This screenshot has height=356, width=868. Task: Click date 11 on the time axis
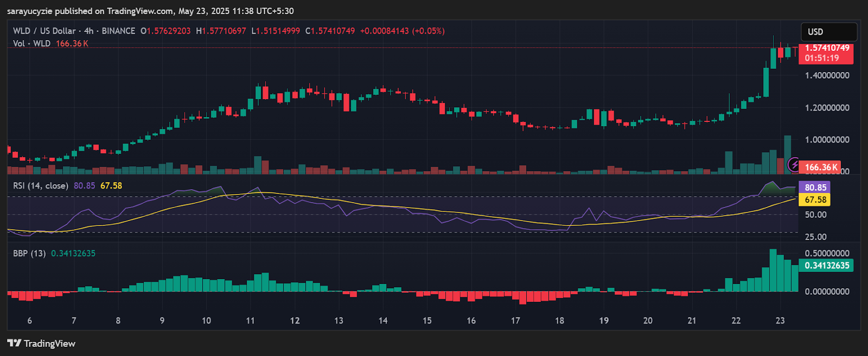[250, 321]
